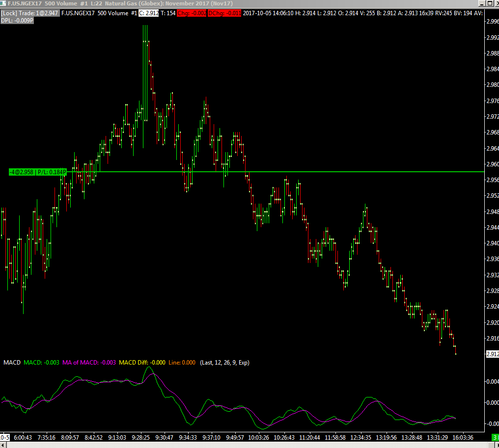Click the current price marker 2.912 on the price axis

coord(493,354)
